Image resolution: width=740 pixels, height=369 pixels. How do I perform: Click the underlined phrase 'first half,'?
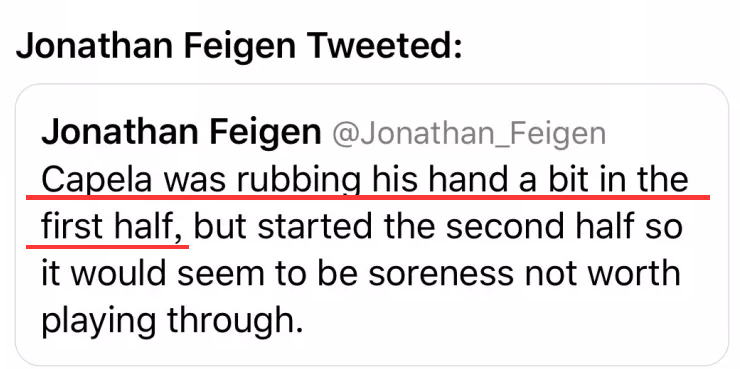coord(113,226)
